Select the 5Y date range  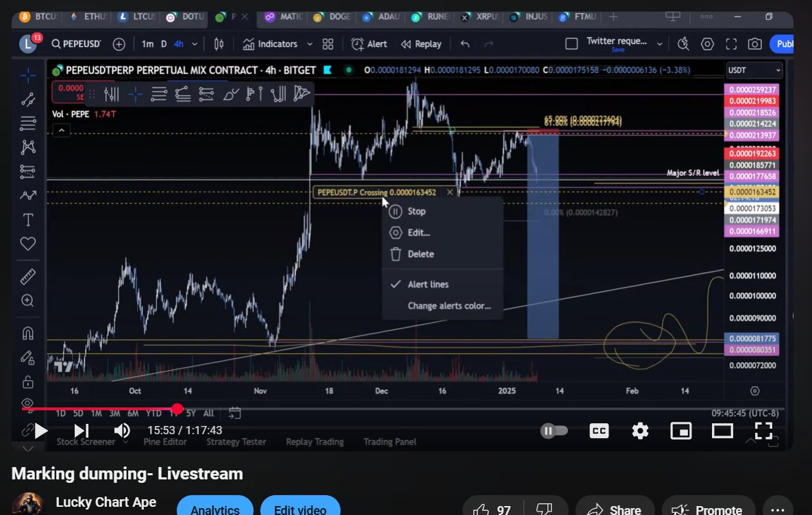[x=191, y=413]
